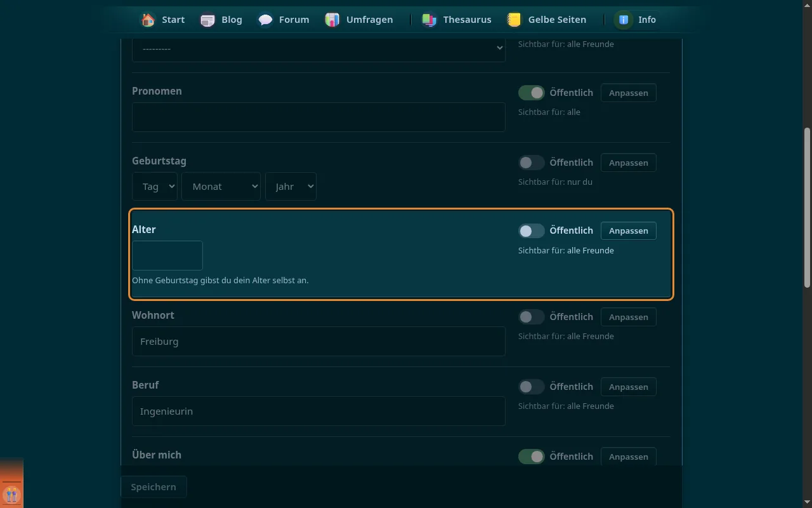Click Anpassen for Geburtstag

pos(629,163)
